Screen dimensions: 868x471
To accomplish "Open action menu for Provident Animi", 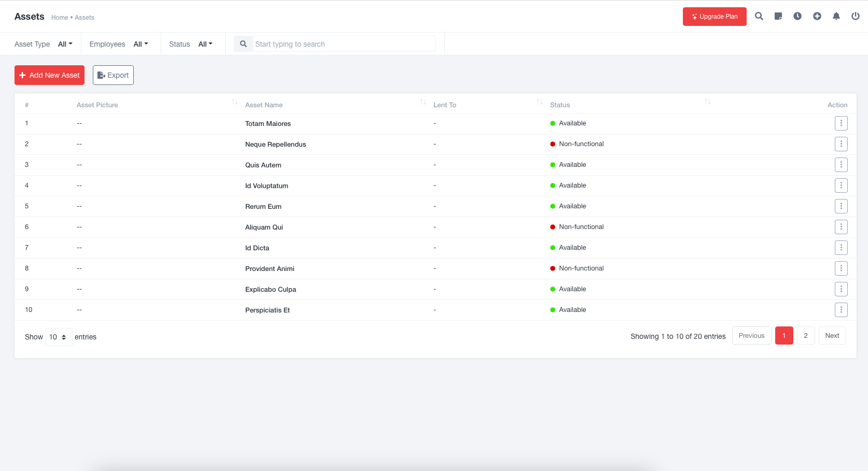I will pos(841,268).
